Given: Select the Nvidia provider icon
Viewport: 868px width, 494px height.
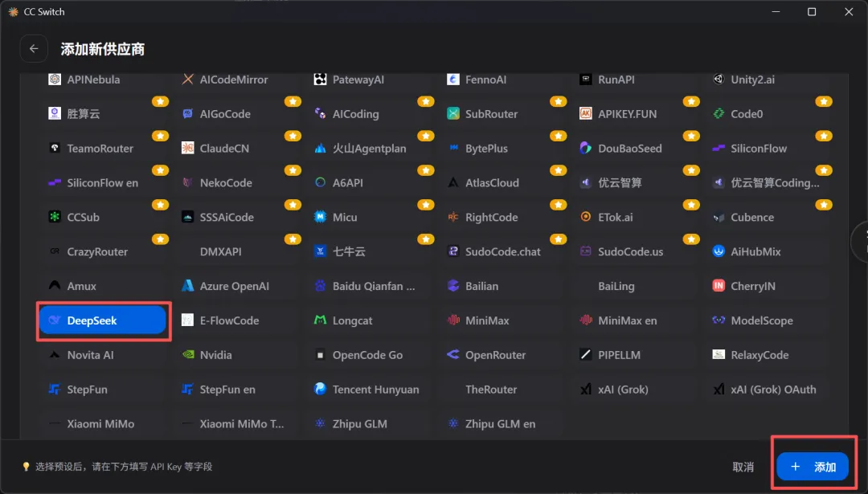Looking at the screenshot, I should [187, 354].
